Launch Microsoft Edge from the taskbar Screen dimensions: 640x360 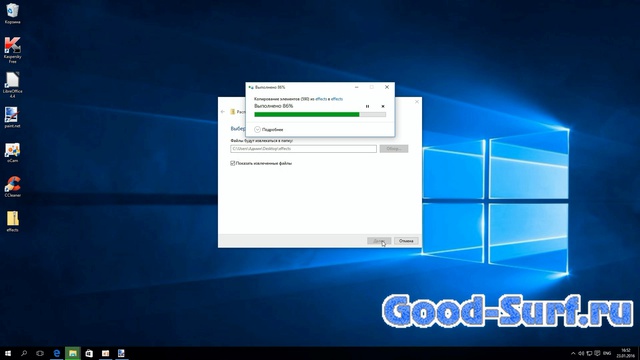(57, 353)
